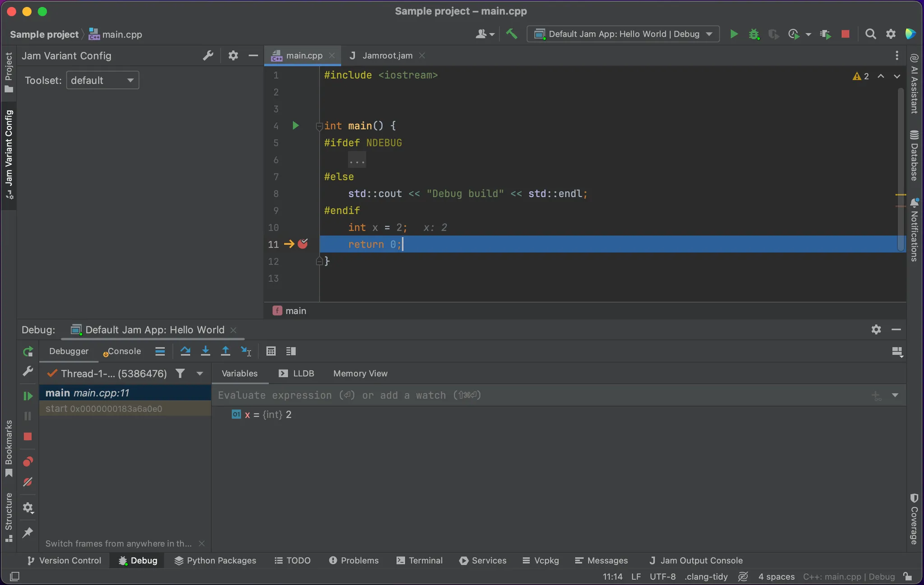Rerun the debug session
This screenshot has height=585, width=924.
[28, 351]
